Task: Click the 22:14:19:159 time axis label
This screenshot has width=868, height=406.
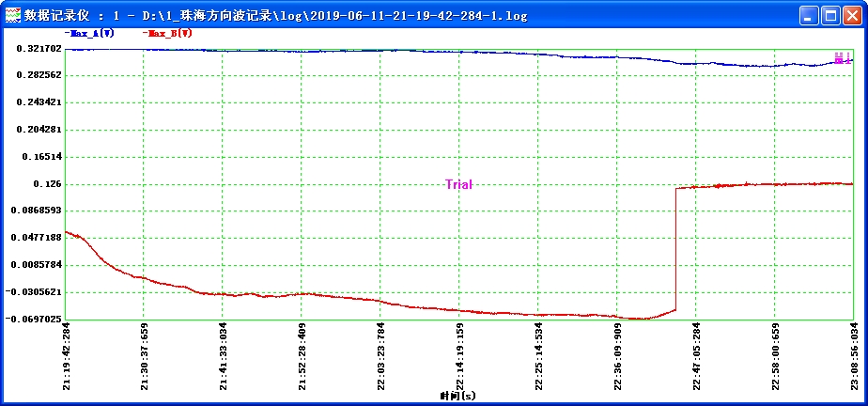Action: pyautogui.click(x=460, y=357)
